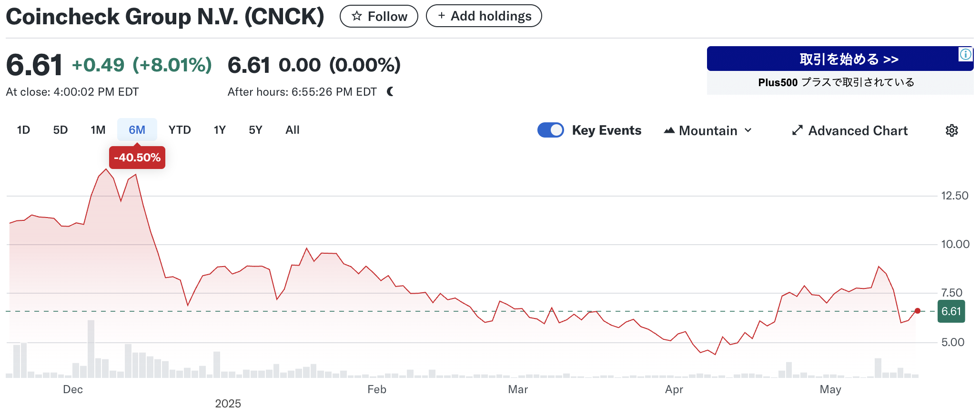
Task: Select the 1D range tab
Action: tap(23, 130)
